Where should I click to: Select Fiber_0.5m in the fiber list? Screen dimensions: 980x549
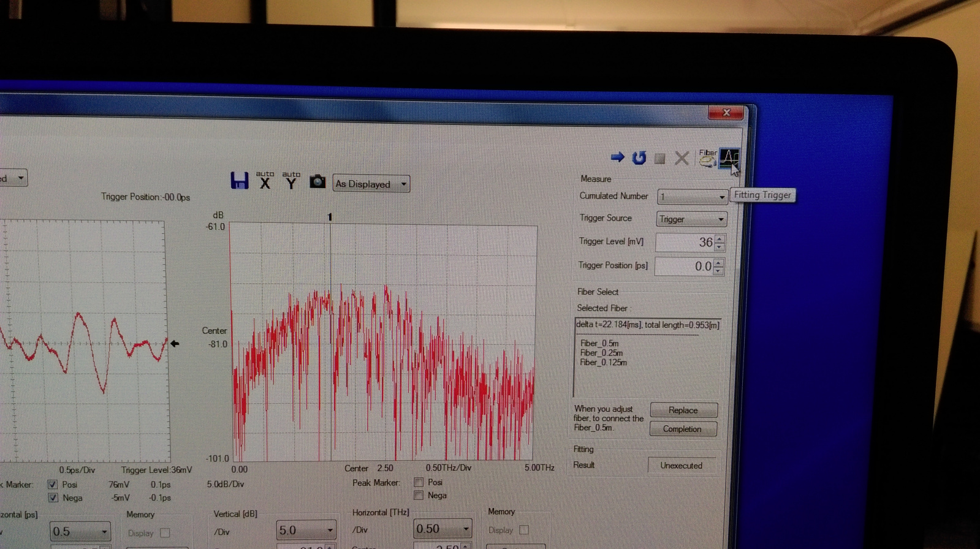pyautogui.click(x=599, y=343)
